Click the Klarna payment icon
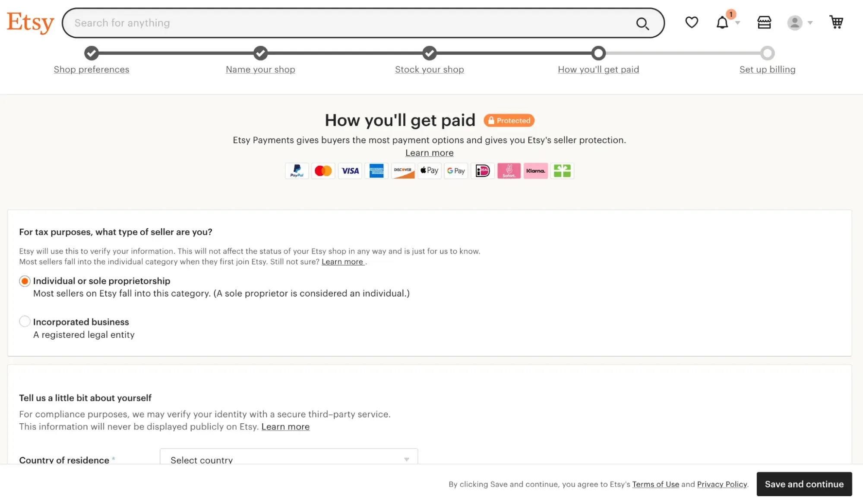The height and width of the screenshot is (504, 863). pos(535,170)
